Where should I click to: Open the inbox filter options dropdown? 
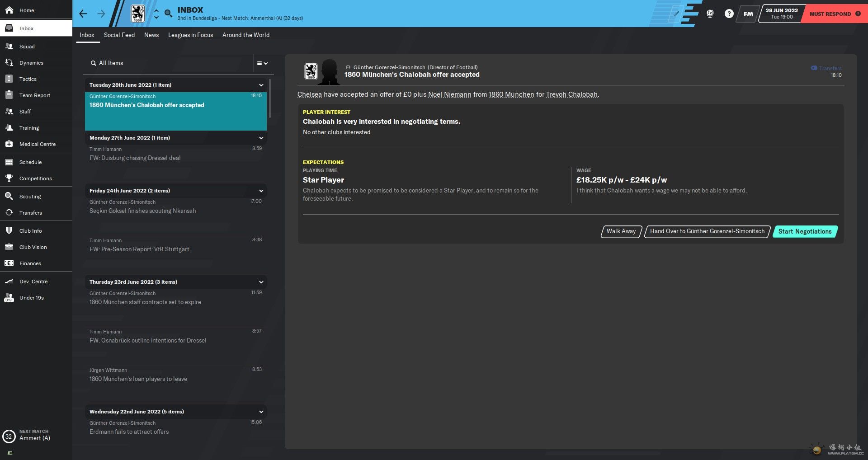click(263, 63)
